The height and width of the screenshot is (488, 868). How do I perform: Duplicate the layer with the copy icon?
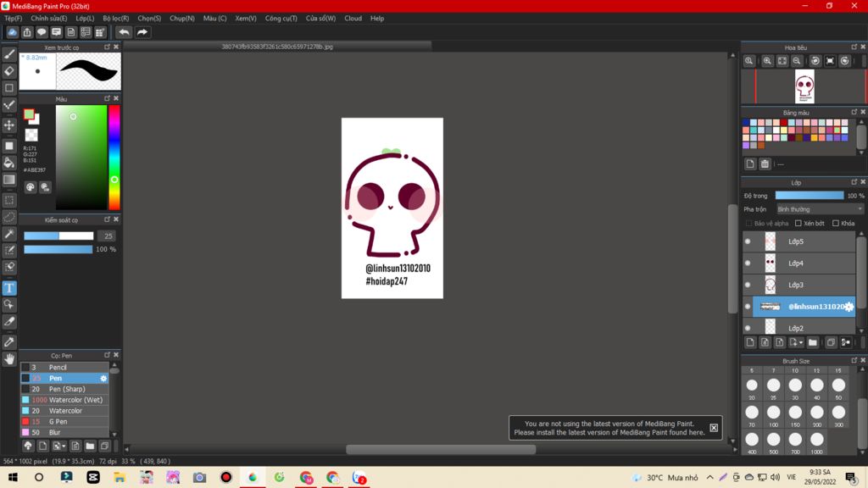pyautogui.click(x=831, y=342)
